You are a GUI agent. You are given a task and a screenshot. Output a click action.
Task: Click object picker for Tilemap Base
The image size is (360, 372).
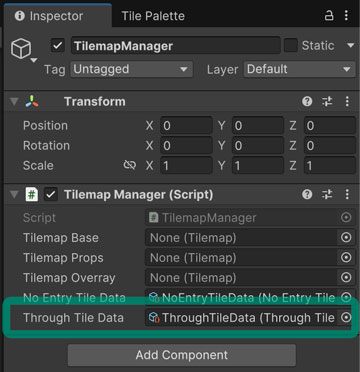pos(346,238)
